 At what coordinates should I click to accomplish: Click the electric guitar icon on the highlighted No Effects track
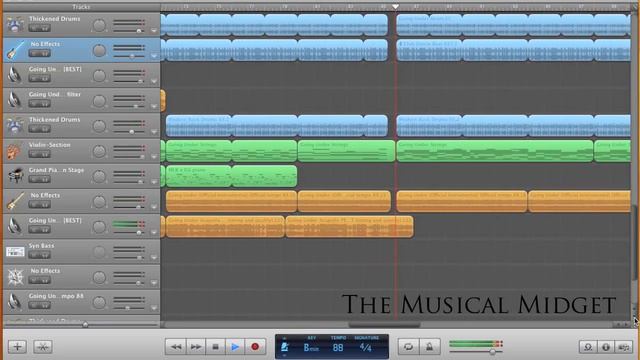15,50
